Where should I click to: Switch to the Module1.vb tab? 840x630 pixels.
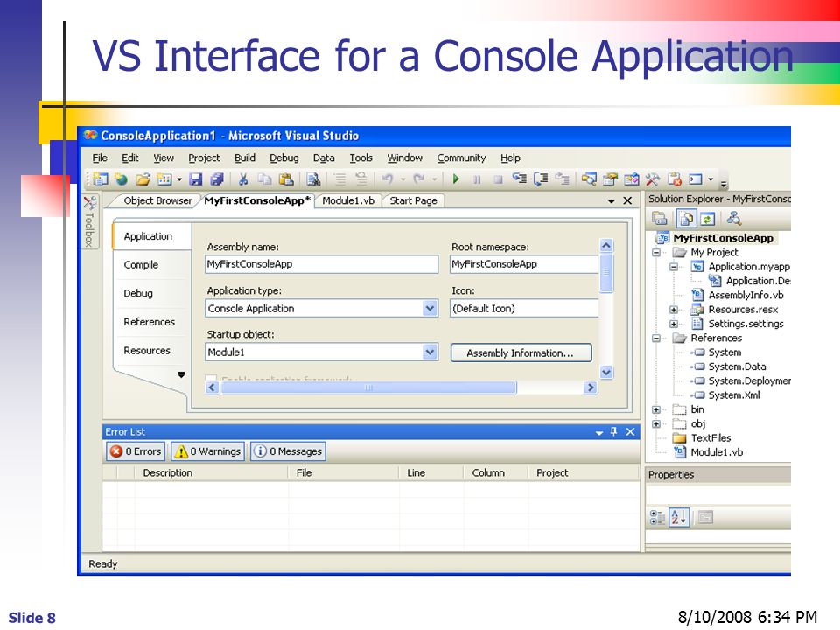pos(348,200)
